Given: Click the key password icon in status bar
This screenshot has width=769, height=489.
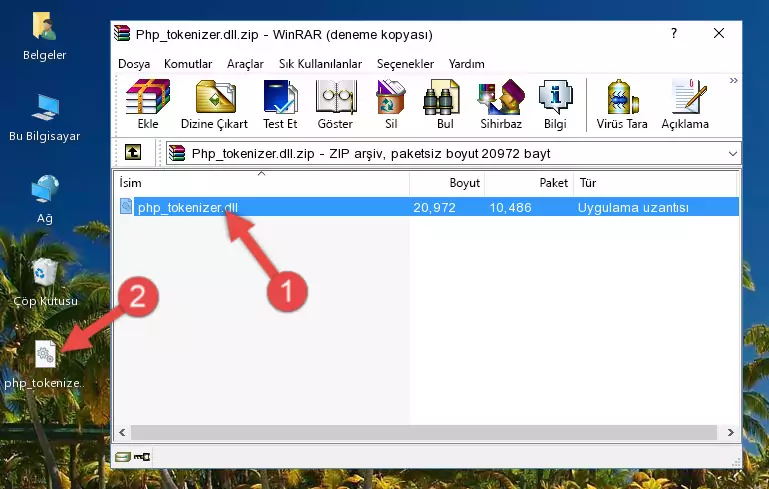Looking at the screenshot, I should click(142, 457).
